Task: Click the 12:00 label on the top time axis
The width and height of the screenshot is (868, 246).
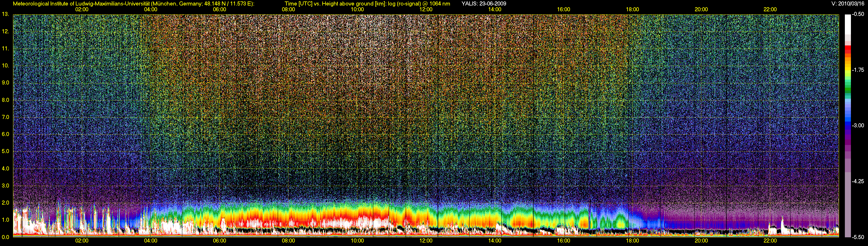Action: (426, 10)
